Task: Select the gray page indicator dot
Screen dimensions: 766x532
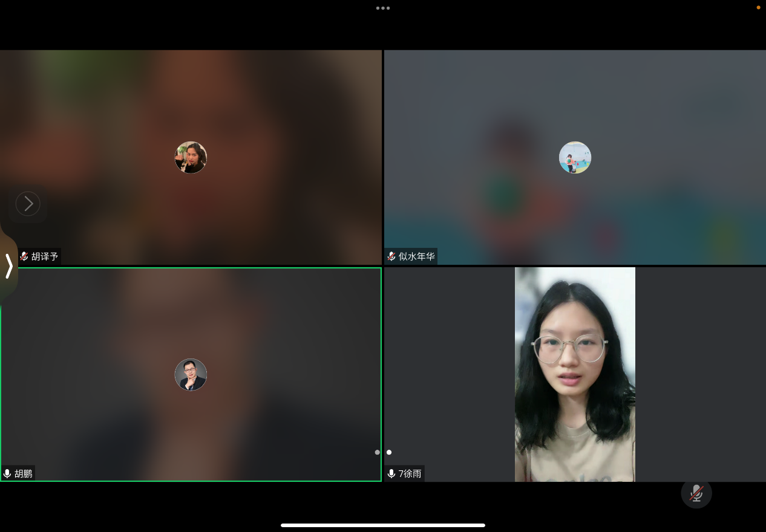Action: pos(378,452)
